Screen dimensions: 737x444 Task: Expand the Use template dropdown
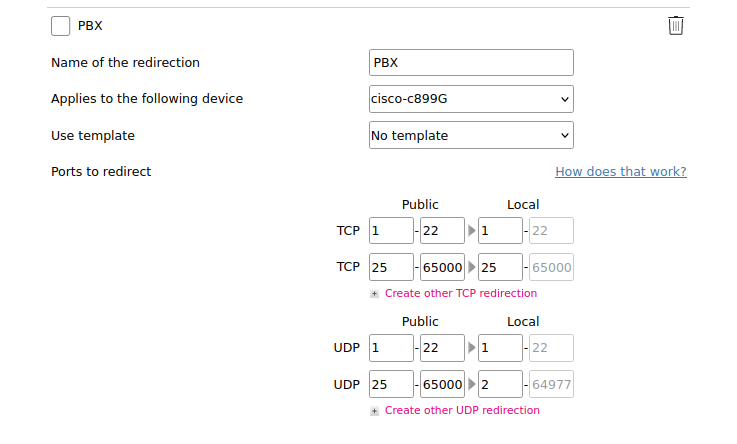471,135
